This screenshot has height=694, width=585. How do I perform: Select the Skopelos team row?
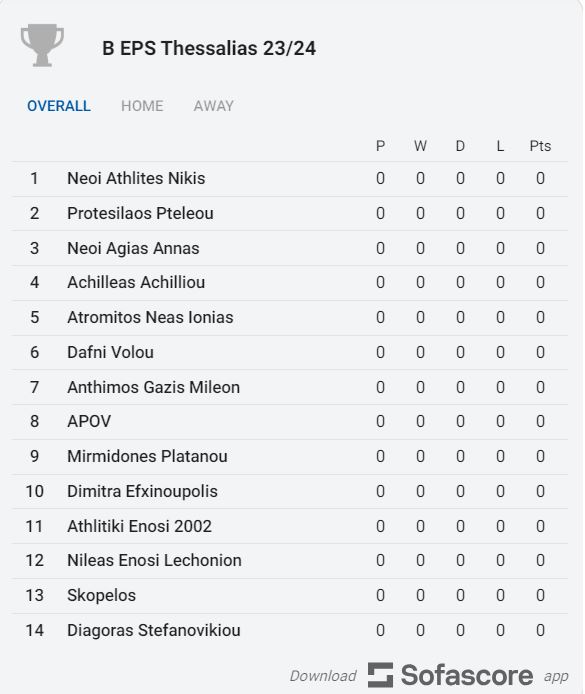pyautogui.click(x=290, y=596)
